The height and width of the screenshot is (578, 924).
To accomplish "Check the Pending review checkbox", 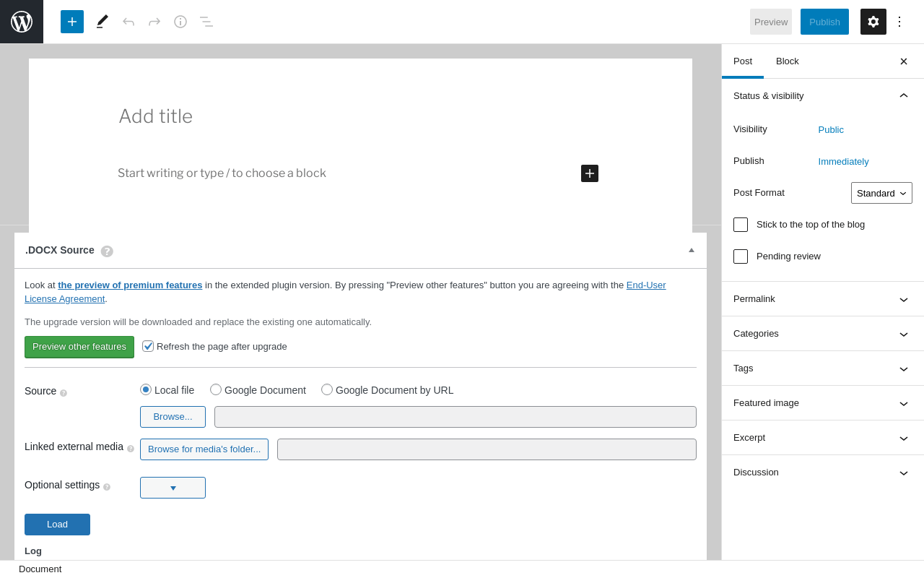I will click(x=741, y=256).
